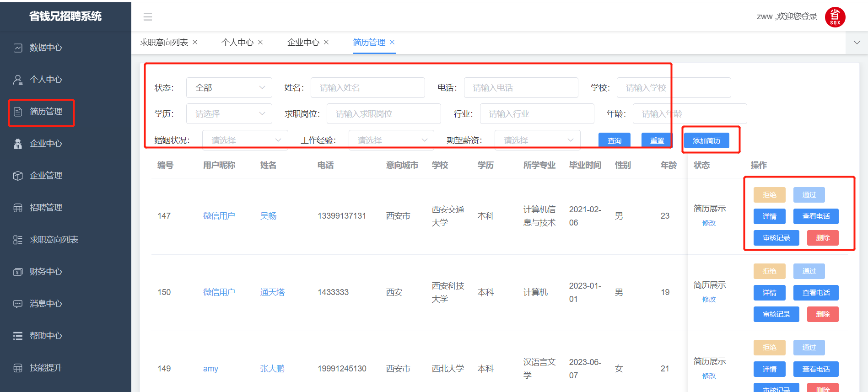Click the 个人中心 person icon in sidebar
868x392 pixels.
(18, 80)
